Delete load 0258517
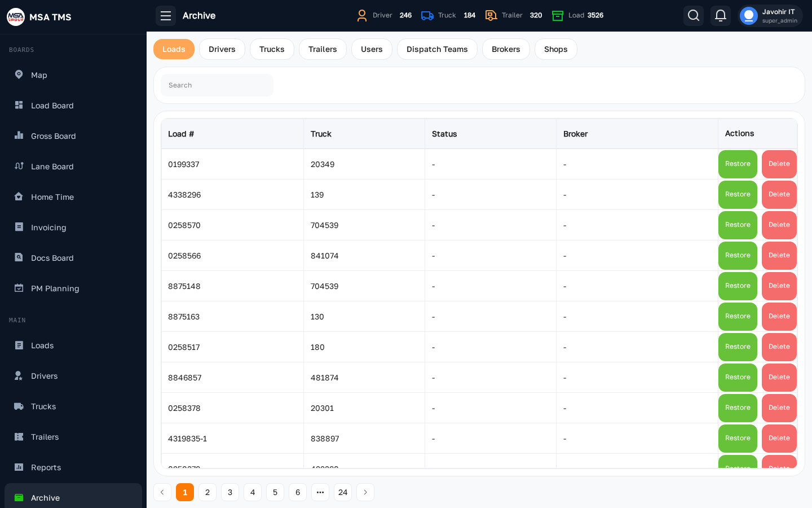 779,347
